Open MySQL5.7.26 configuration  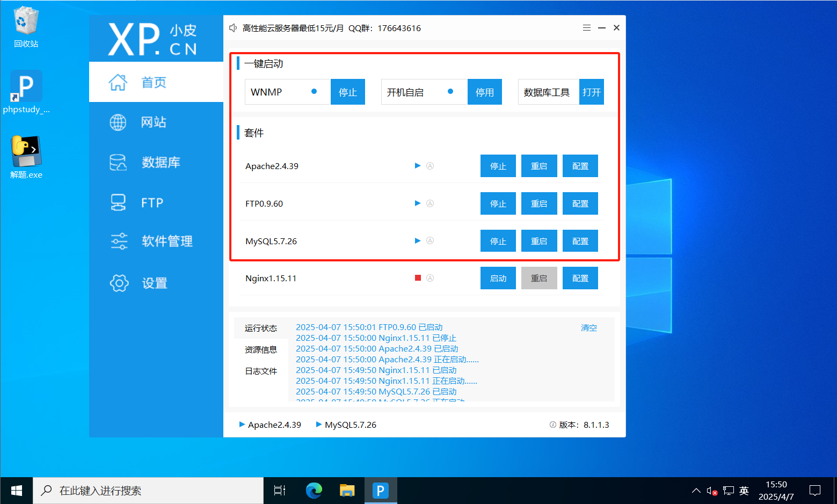(x=580, y=241)
